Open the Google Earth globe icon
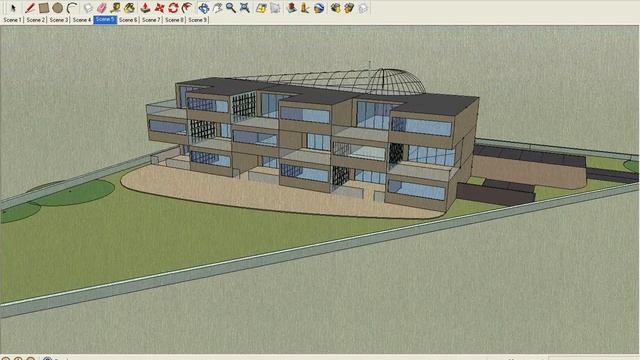The image size is (640, 360). coord(319,8)
